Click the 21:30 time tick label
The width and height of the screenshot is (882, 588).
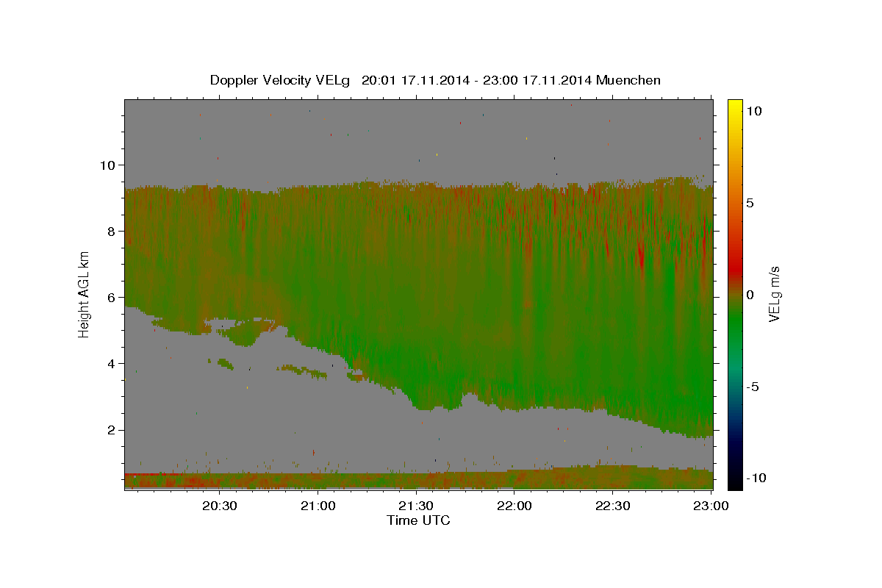(x=417, y=506)
